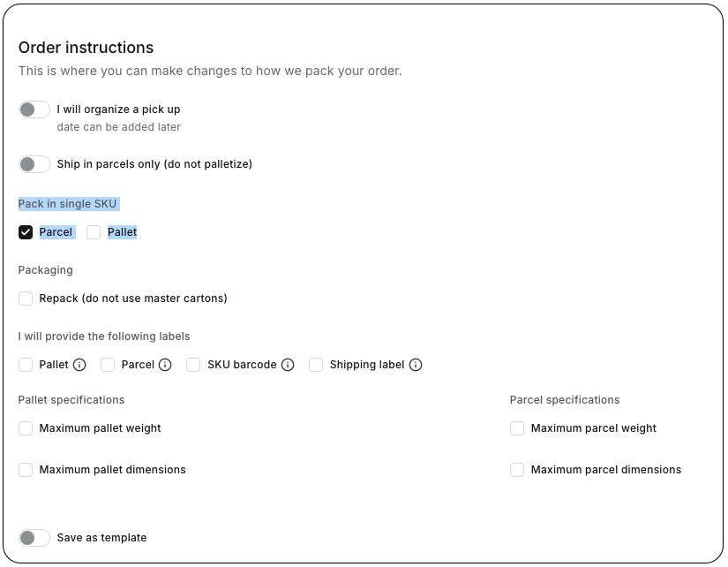Click info icon beside SKU barcode

pos(288,365)
